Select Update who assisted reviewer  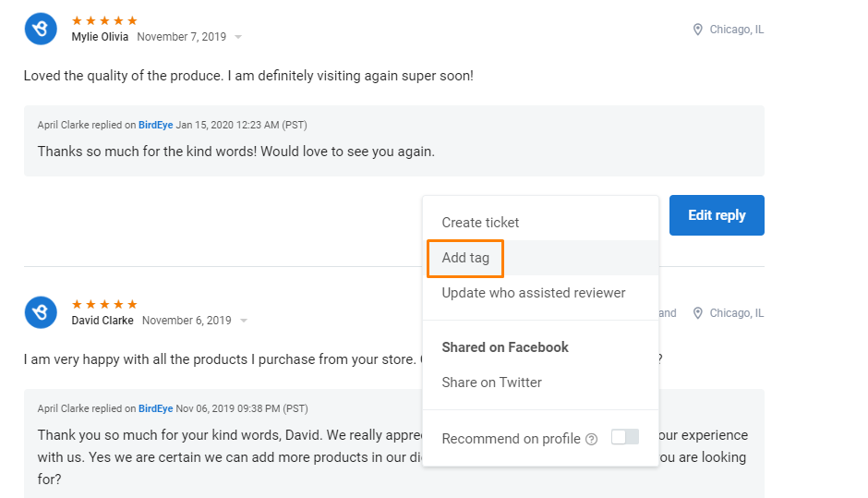pyautogui.click(x=533, y=293)
